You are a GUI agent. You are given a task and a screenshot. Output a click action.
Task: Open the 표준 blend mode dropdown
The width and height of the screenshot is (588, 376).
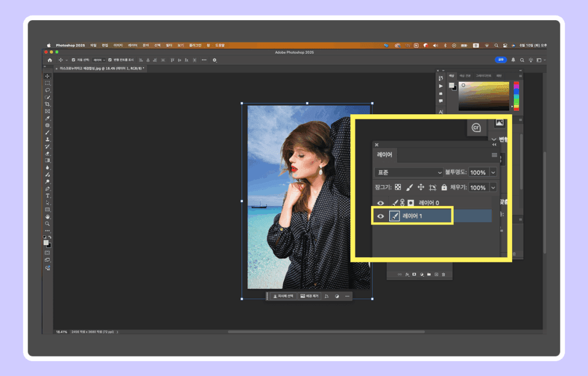[409, 172]
